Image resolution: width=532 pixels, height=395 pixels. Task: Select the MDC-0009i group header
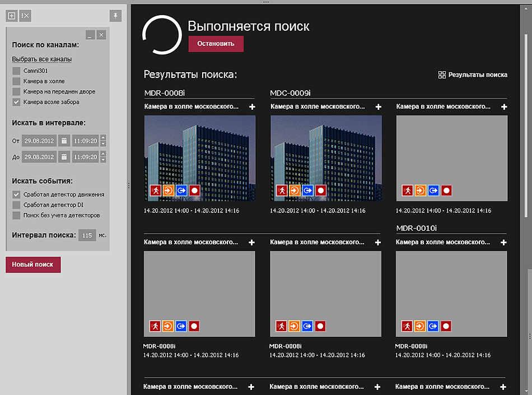click(291, 93)
